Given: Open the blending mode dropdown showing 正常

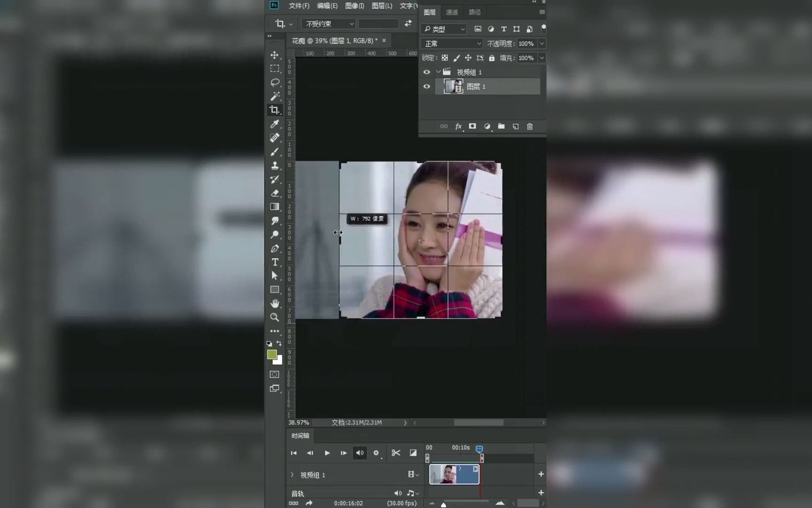Looking at the screenshot, I should (451, 43).
